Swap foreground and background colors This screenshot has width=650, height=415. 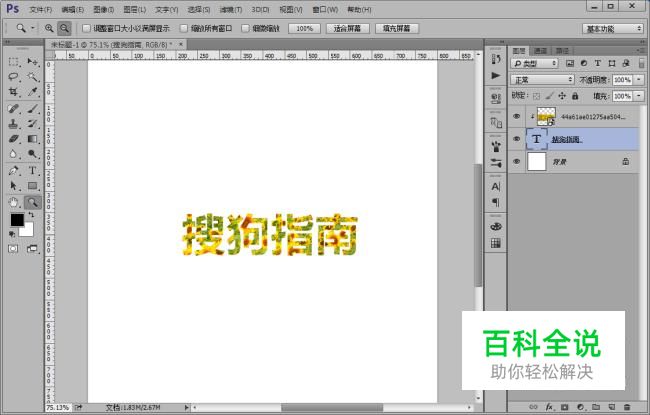point(31,215)
